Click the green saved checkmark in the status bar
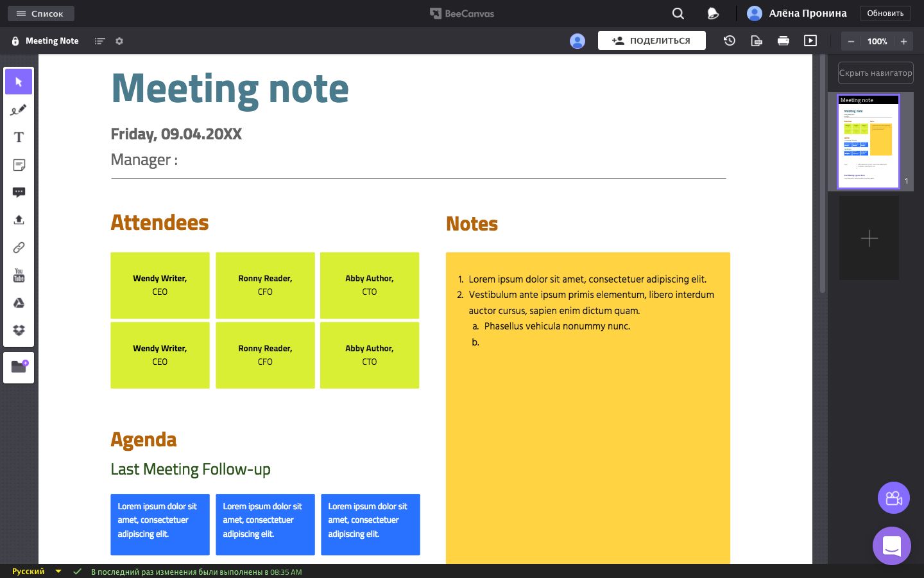This screenshot has height=578, width=924. 77,572
